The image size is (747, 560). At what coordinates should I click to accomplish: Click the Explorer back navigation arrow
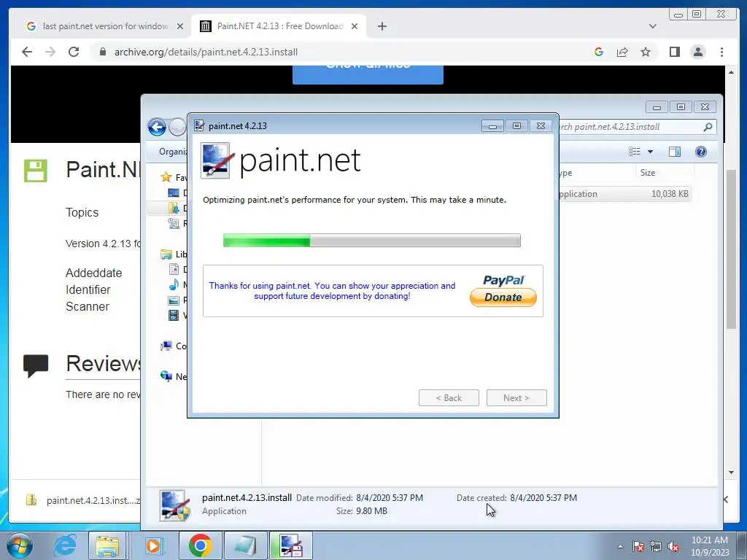coord(157,127)
